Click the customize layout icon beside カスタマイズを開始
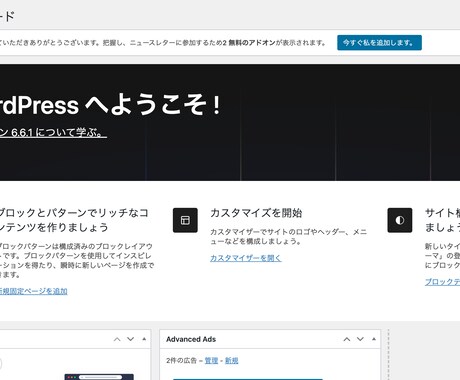This screenshot has height=380, width=460. pyautogui.click(x=185, y=220)
